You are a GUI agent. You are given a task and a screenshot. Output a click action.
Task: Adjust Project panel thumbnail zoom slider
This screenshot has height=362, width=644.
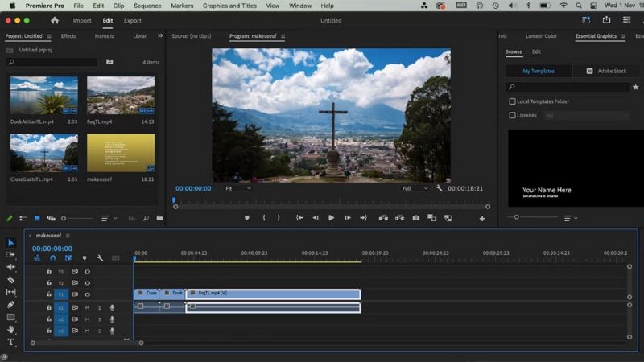[x=77, y=218]
